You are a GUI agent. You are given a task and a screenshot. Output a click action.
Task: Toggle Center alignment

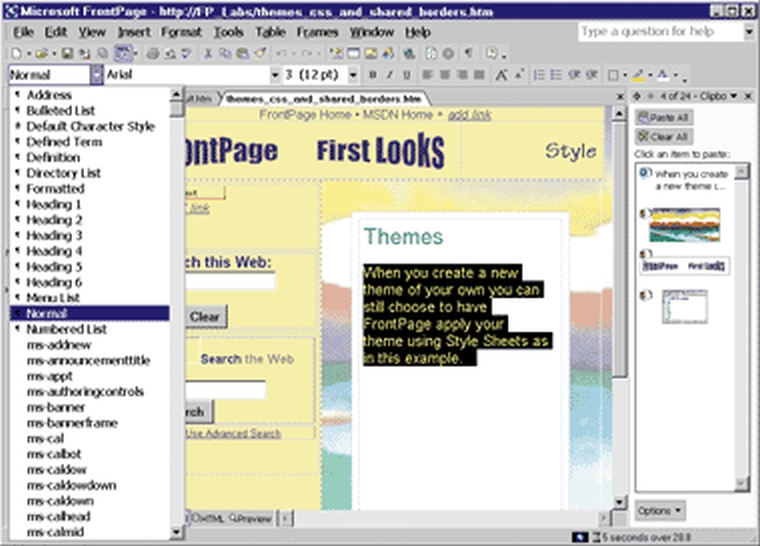click(445, 75)
